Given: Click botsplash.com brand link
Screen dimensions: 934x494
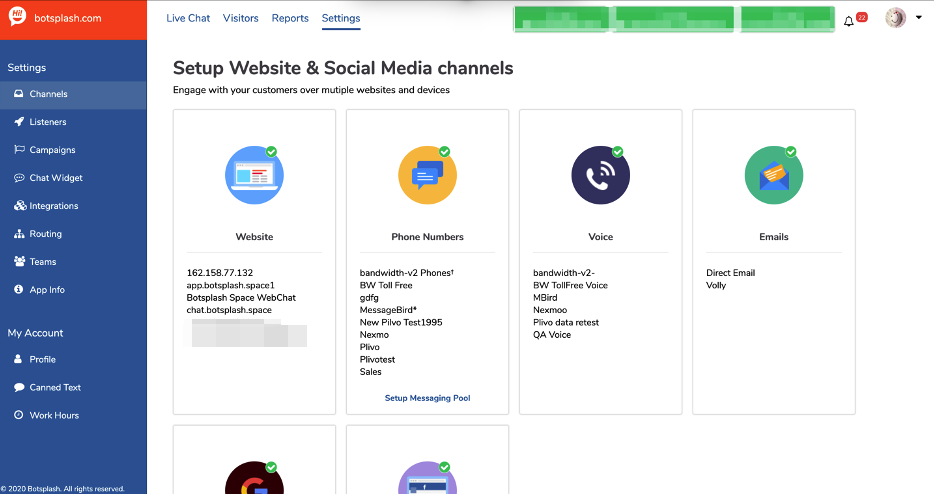Looking at the screenshot, I should [x=68, y=18].
